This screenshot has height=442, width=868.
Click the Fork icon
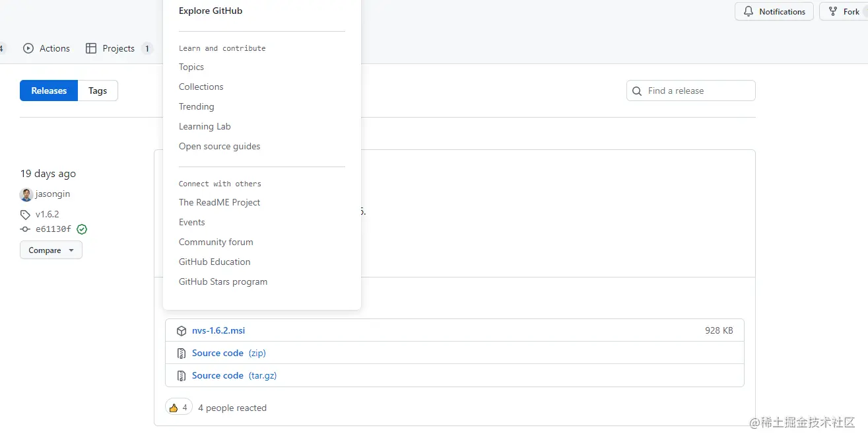pos(833,12)
